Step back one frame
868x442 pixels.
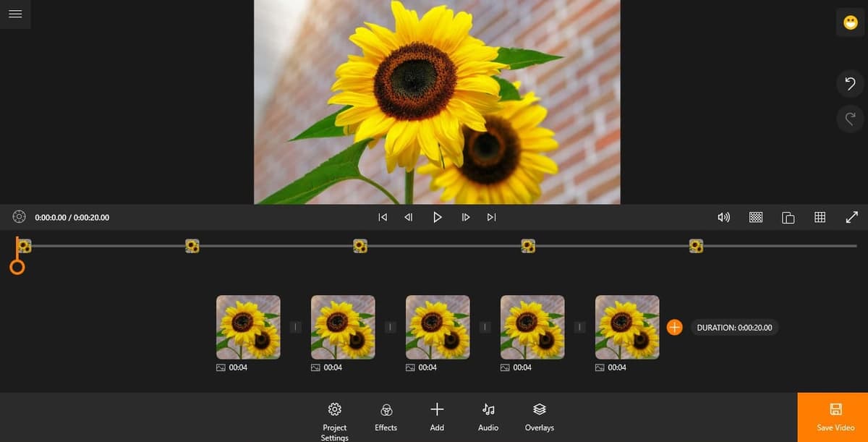tap(409, 217)
